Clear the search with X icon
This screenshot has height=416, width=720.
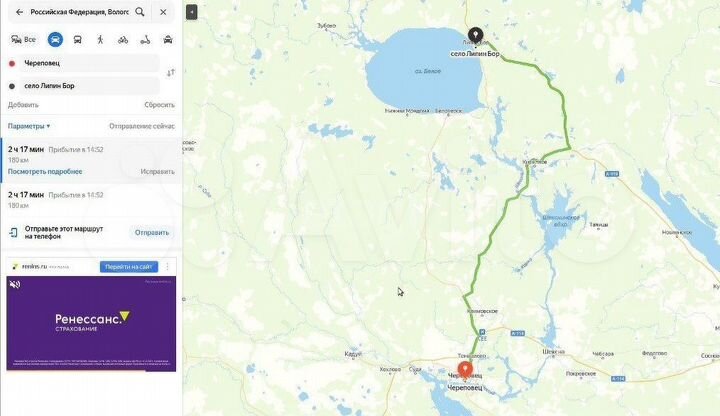tap(163, 12)
